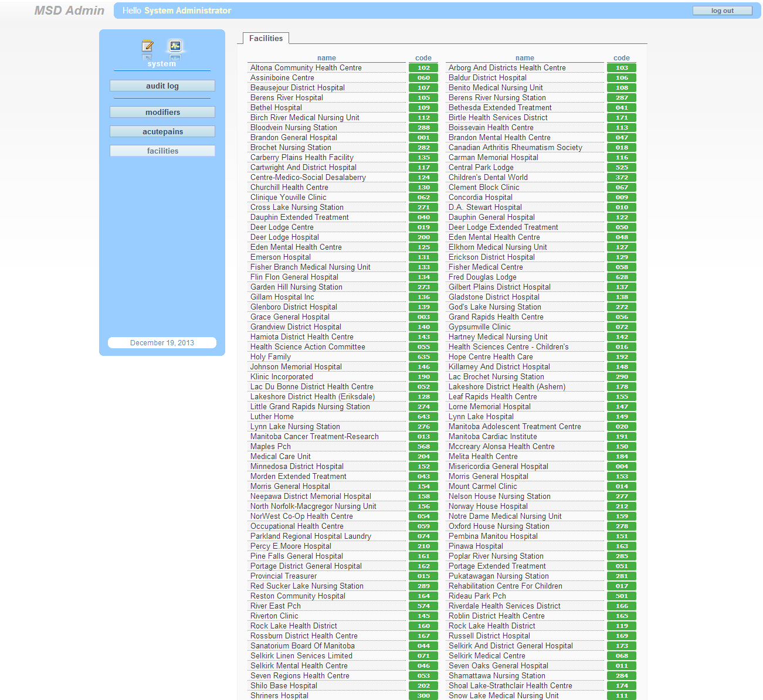
Task: Select Holy Family facility
Action: coord(270,356)
